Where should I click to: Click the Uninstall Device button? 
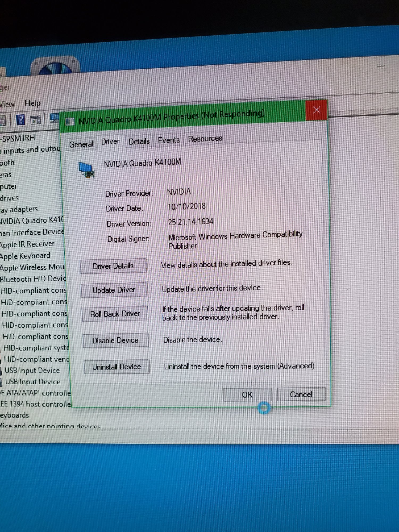tap(117, 367)
